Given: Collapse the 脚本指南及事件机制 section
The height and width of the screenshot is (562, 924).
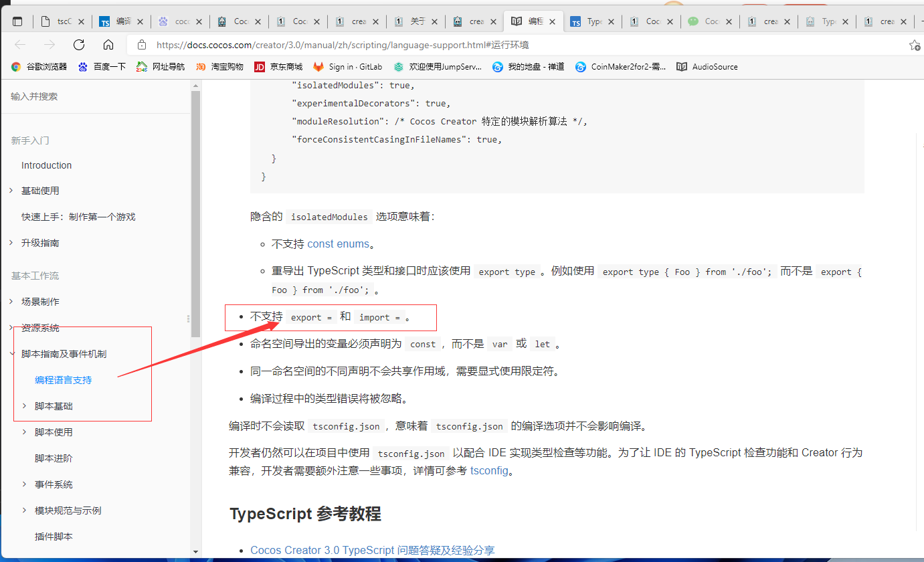Looking at the screenshot, I should click(11, 354).
